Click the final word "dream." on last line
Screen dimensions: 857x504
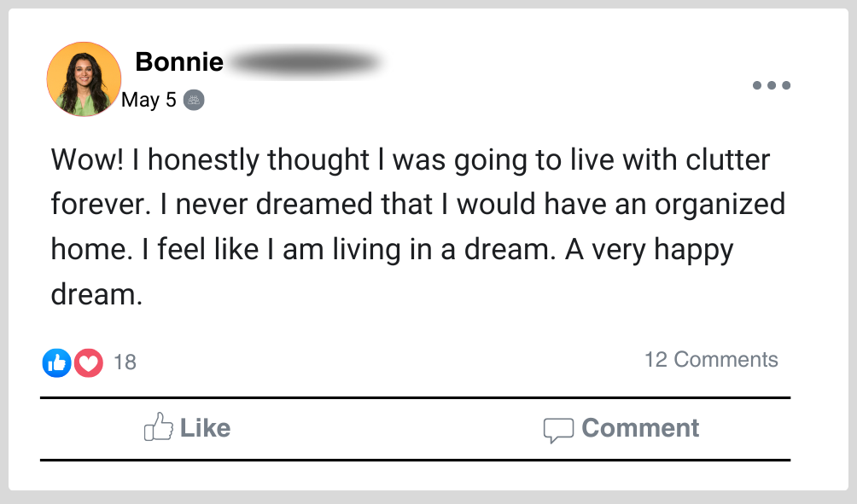96,295
